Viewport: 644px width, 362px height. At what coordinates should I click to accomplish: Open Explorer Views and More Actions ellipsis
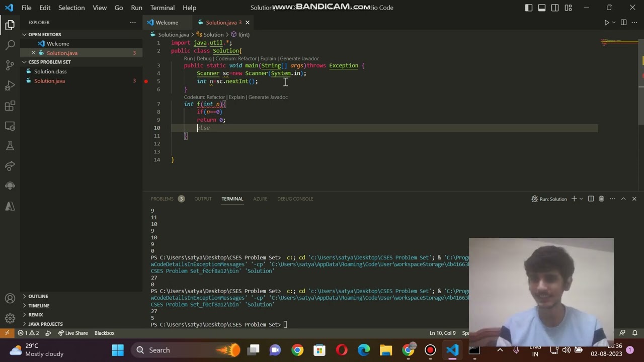133,23
